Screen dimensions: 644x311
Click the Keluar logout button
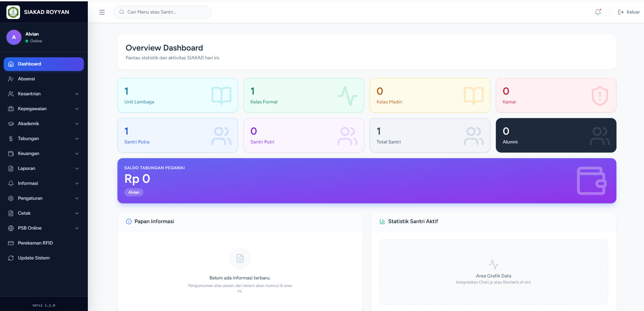point(629,12)
